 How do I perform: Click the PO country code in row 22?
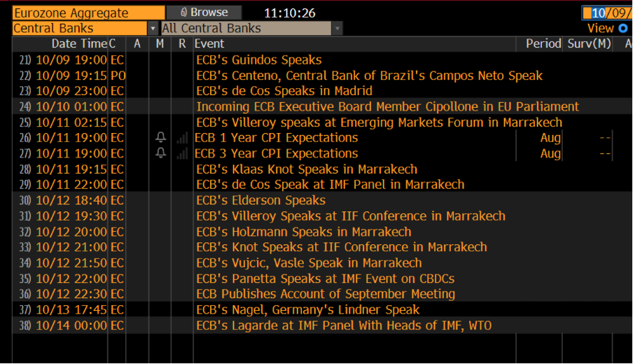coord(118,76)
